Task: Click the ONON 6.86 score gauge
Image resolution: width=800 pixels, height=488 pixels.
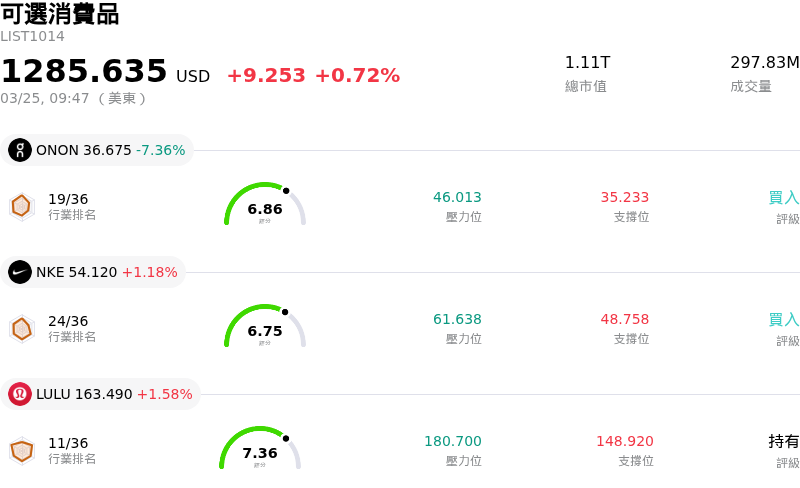Action: pos(264,205)
